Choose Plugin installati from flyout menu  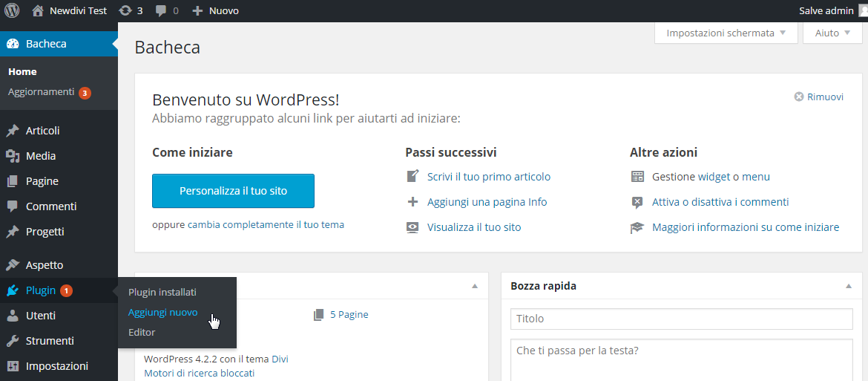(x=162, y=293)
